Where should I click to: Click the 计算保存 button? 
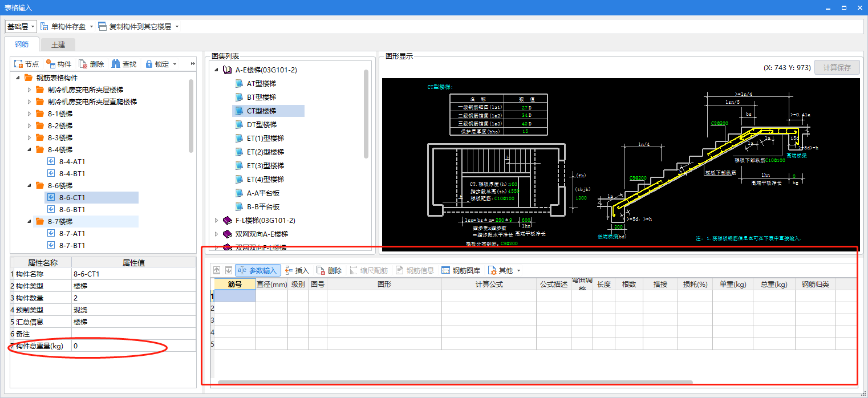837,67
